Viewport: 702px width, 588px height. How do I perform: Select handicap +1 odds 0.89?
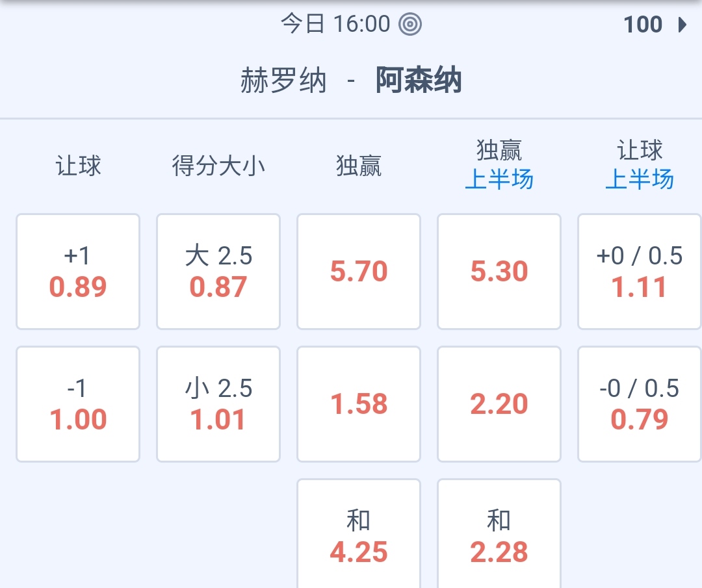click(x=78, y=272)
